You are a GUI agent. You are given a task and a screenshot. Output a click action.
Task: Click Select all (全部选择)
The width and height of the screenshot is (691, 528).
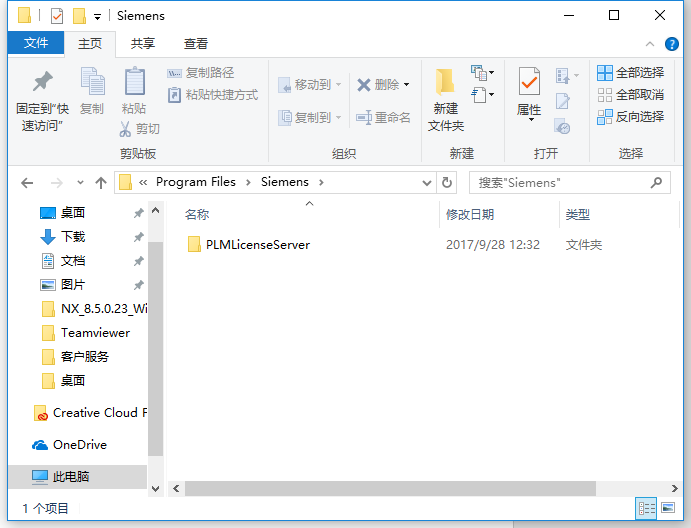tap(631, 73)
